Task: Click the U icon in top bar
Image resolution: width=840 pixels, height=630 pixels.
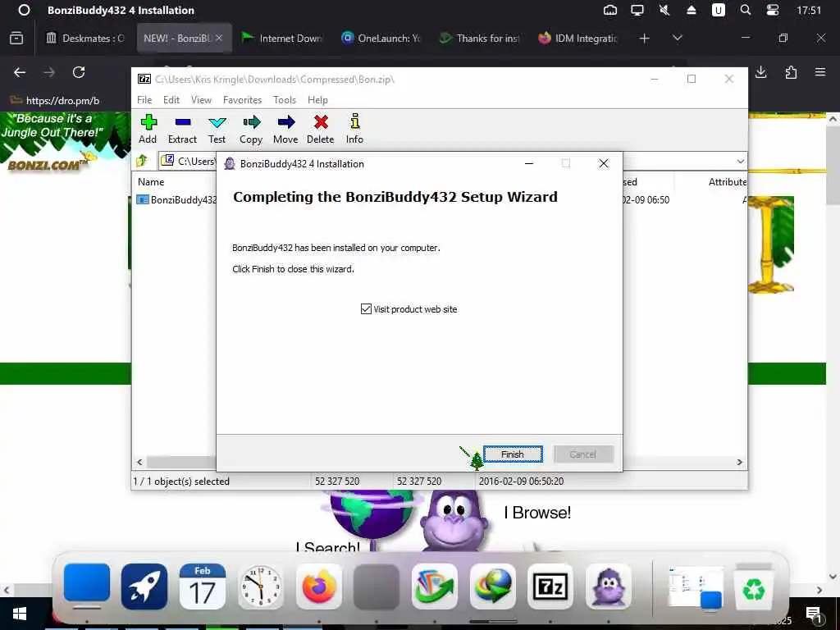Action: click(x=718, y=10)
